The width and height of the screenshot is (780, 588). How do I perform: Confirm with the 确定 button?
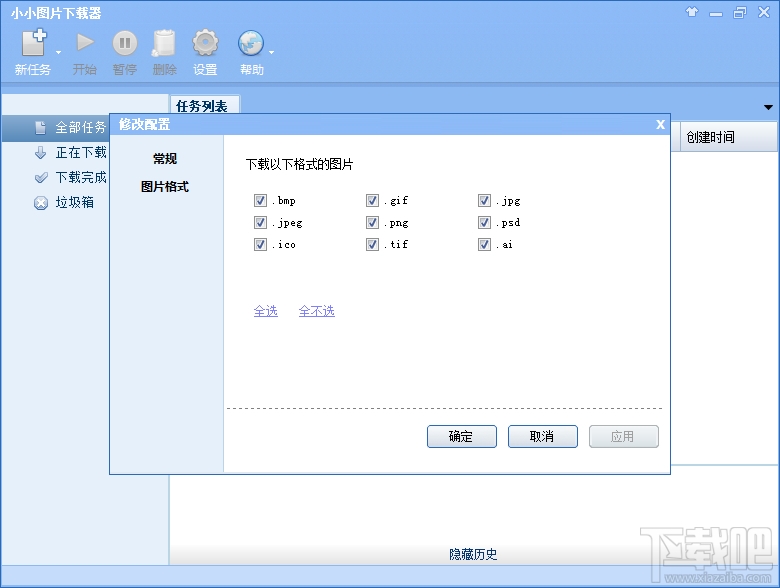(x=462, y=436)
